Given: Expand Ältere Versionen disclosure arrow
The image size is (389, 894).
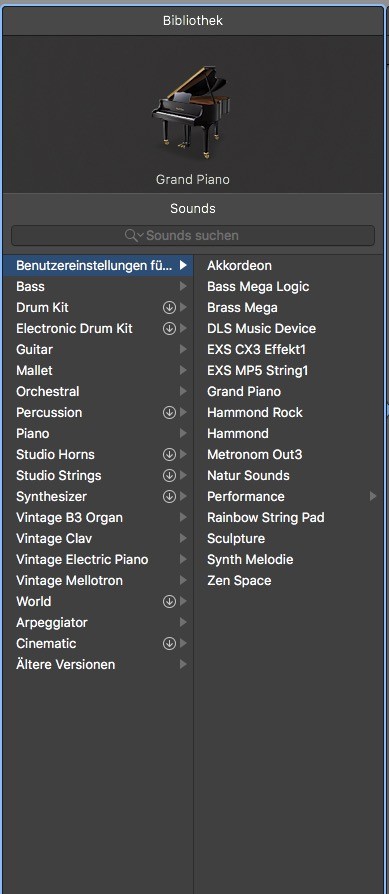Looking at the screenshot, I should [183, 664].
